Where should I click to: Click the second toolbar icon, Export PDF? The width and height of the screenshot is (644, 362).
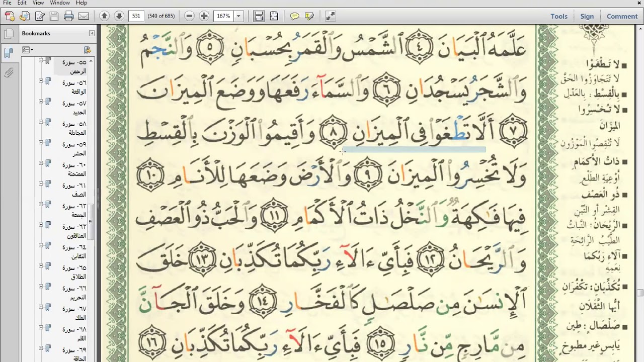click(24, 16)
